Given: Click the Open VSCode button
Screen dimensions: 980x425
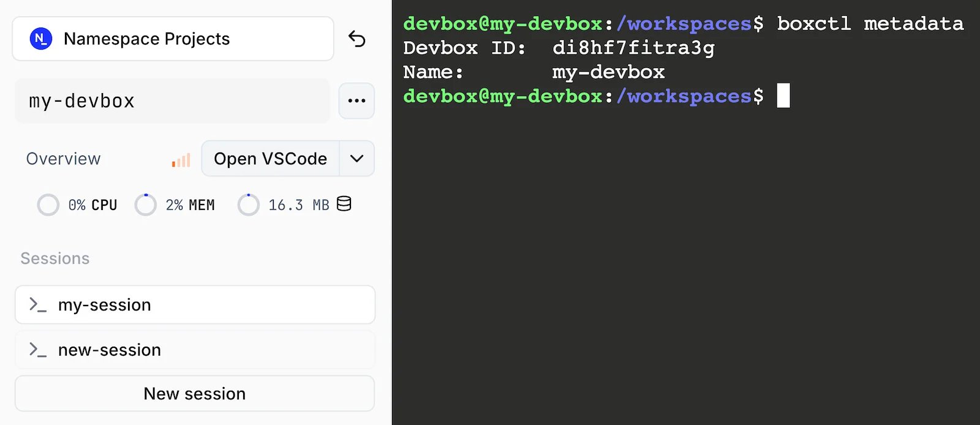Looking at the screenshot, I should pyautogui.click(x=270, y=159).
